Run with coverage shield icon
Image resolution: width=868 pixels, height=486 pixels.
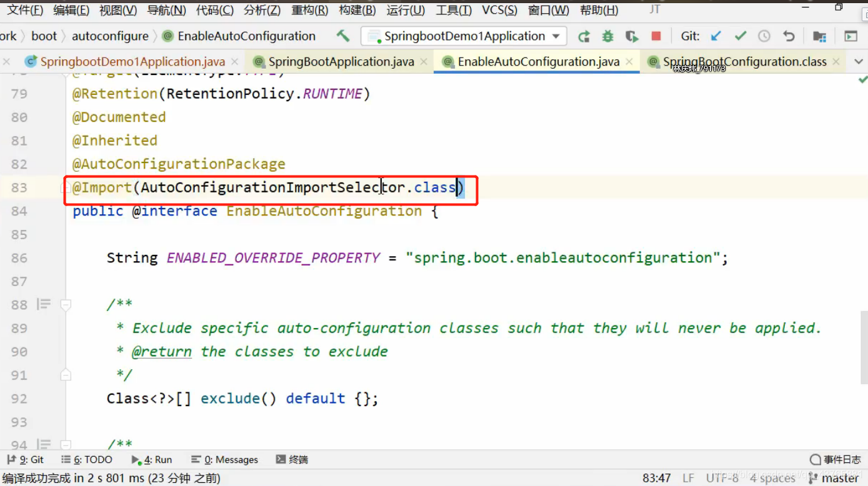[632, 36]
